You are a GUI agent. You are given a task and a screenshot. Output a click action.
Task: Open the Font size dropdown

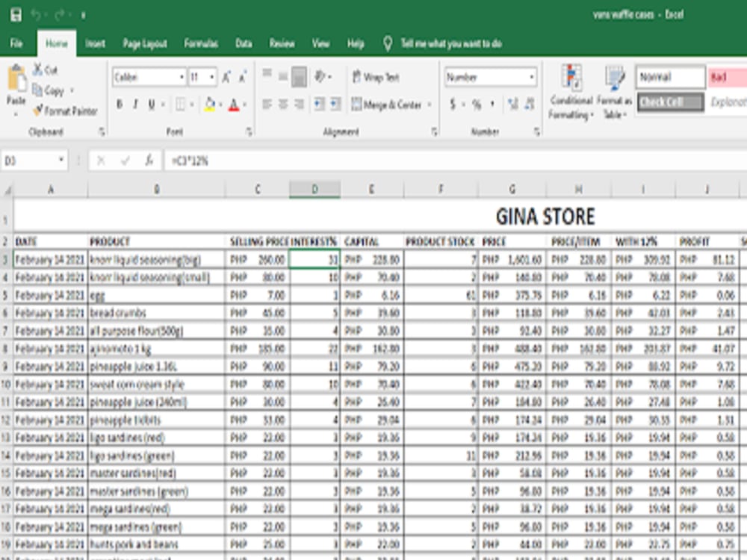coord(212,77)
